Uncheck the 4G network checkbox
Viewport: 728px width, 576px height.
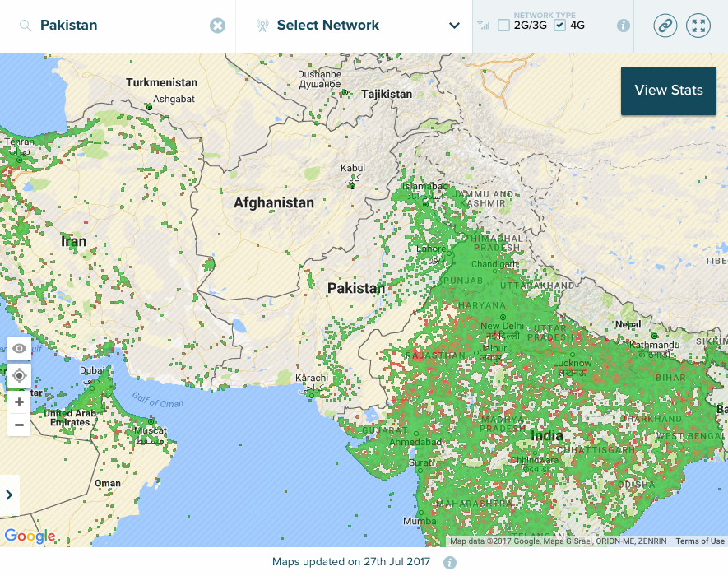click(x=560, y=26)
